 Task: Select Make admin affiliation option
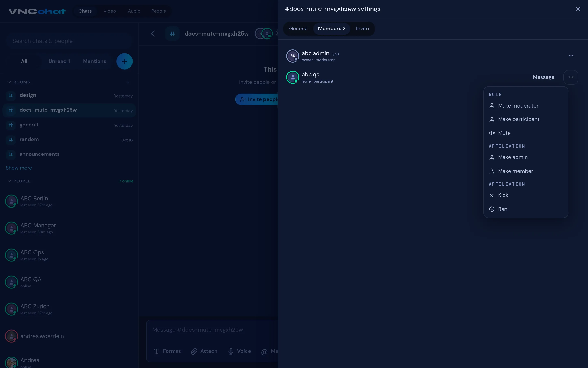[526, 157]
